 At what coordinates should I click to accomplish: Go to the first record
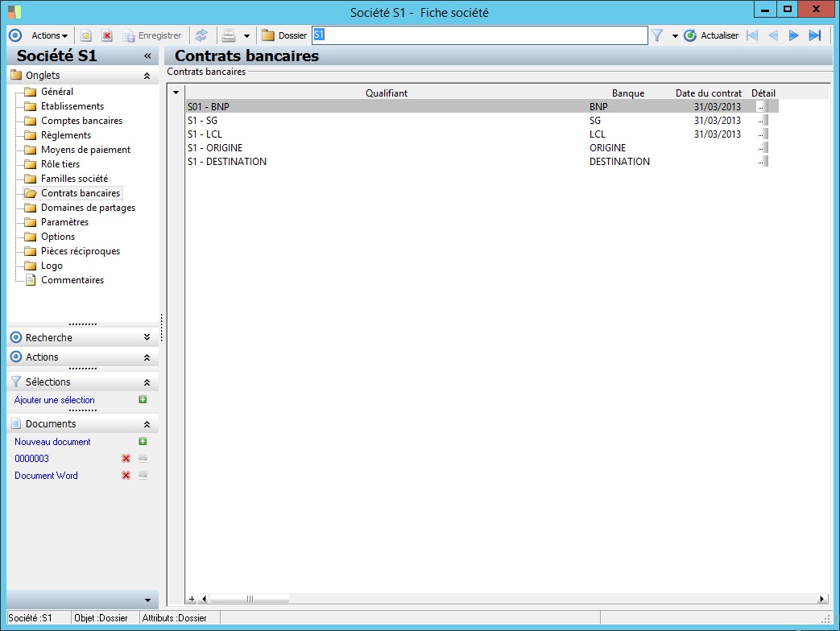click(752, 35)
